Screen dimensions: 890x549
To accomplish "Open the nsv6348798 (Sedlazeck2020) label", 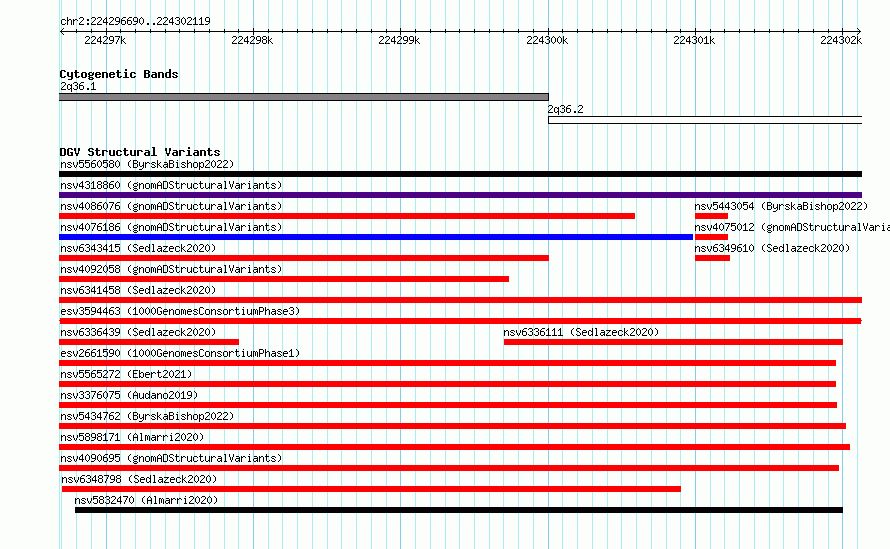I will (139, 479).
